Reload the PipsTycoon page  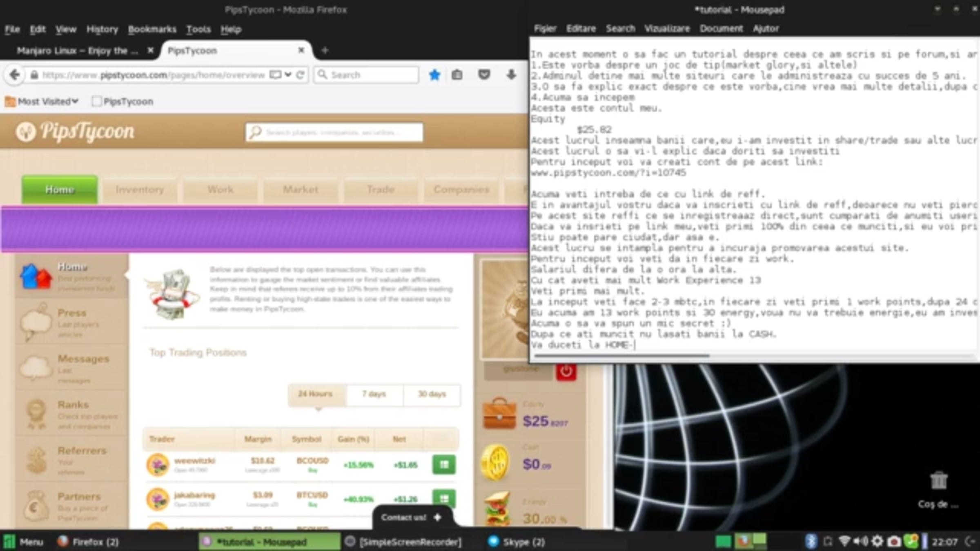coord(301,75)
